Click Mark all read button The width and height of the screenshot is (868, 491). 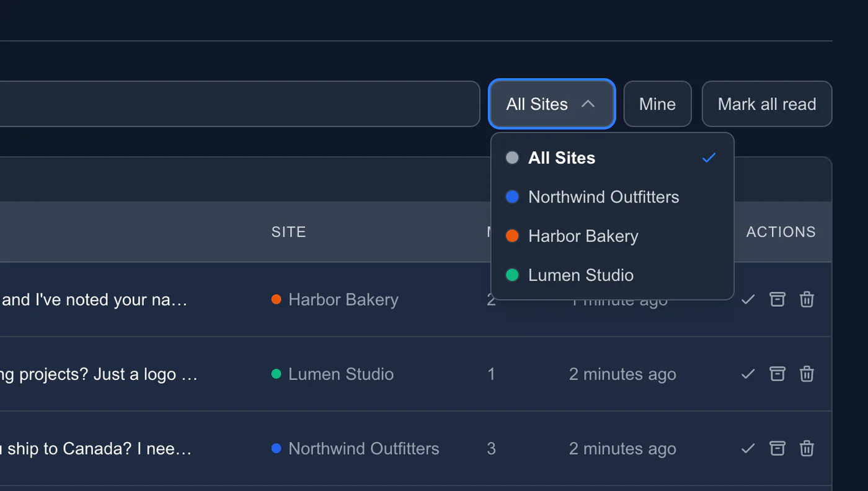767,104
